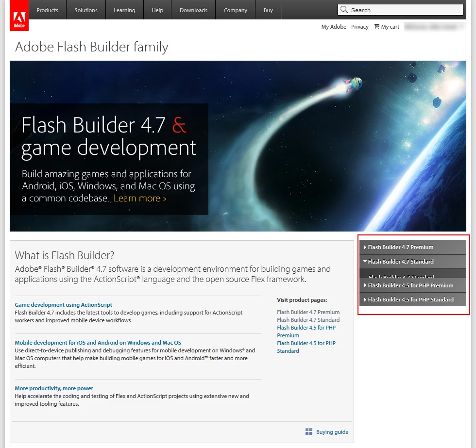
Task: Open the My cart link
Action: click(390, 27)
